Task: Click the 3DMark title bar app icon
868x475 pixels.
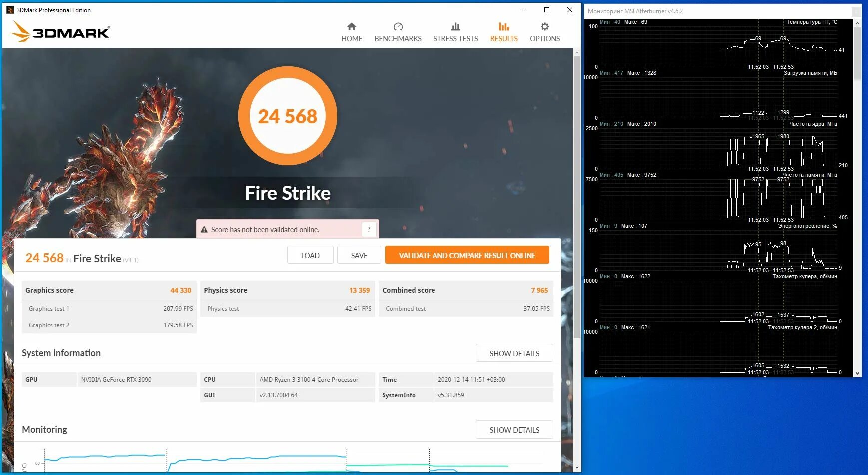Action: tap(10, 10)
